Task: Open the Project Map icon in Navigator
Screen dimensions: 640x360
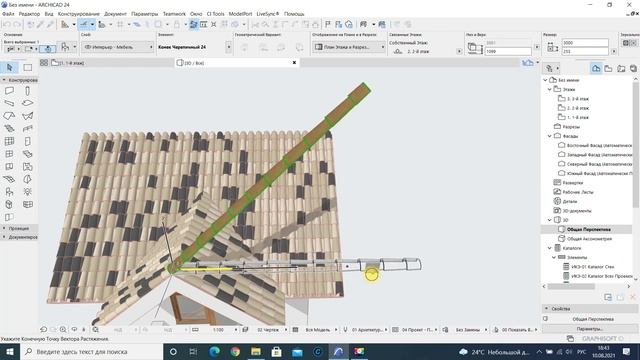Action: [x=596, y=68]
